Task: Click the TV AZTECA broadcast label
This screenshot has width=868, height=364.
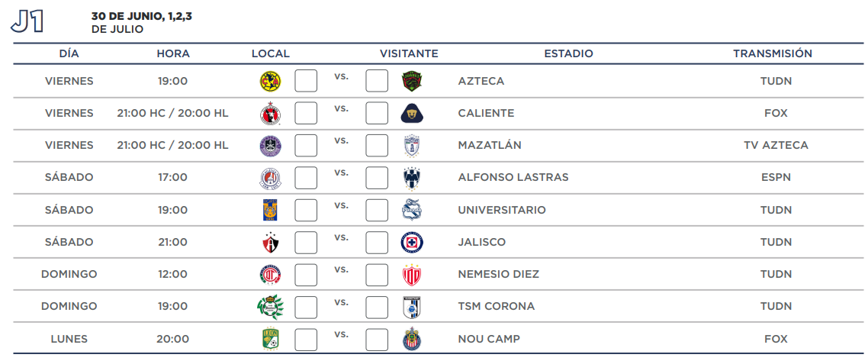Action: (x=776, y=145)
